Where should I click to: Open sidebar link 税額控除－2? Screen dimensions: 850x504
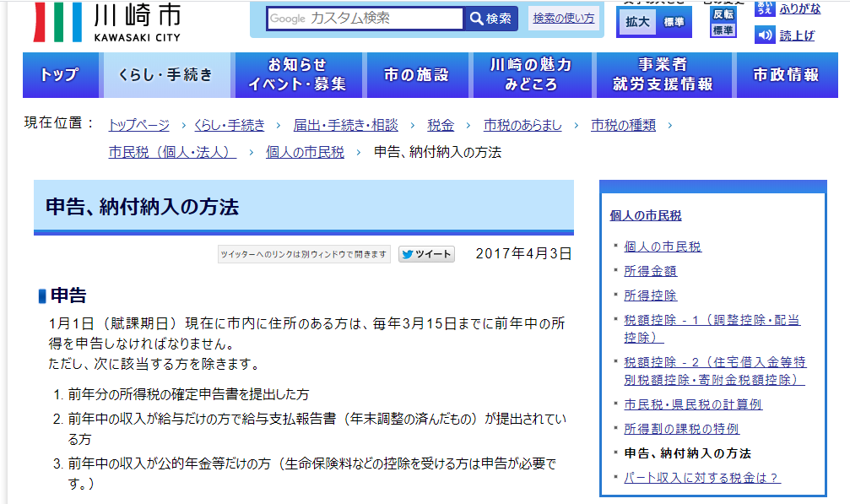[x=714, y=371]
